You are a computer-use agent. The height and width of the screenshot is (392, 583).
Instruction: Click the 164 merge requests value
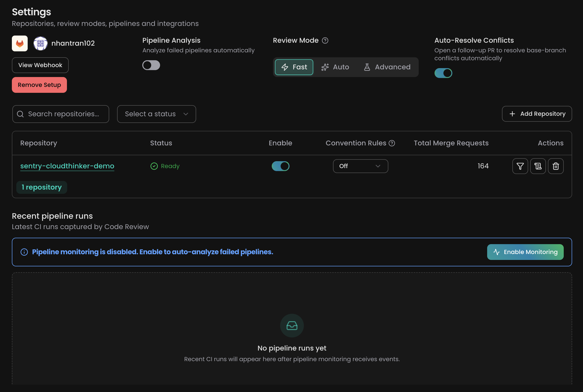point(483,166)
